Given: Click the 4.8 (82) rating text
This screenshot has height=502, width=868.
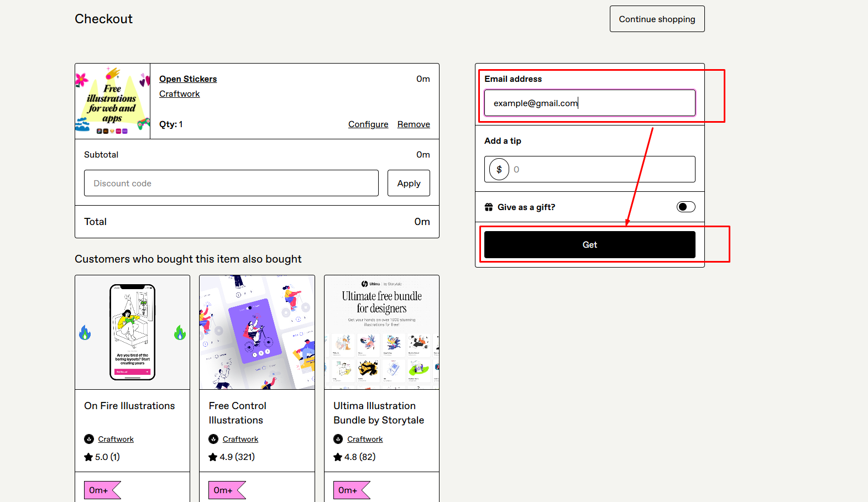Looking at the screenshot, I should click(360, 457).
